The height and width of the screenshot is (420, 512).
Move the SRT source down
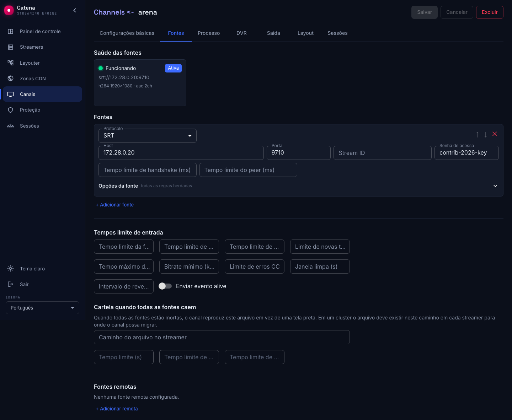486,134
